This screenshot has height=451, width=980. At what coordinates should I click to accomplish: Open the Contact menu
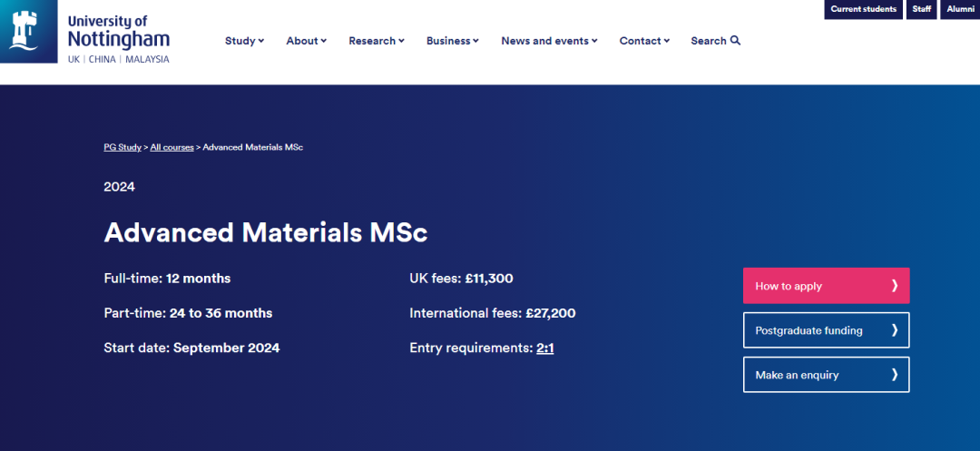point(644,41)
